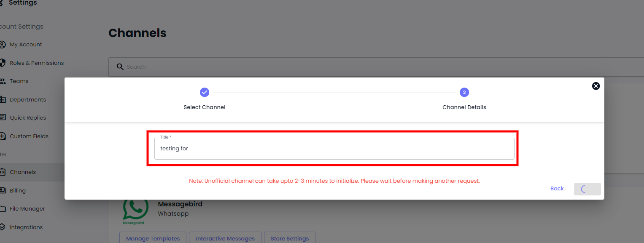Click the Interactive Messages button

coord(225,238)
